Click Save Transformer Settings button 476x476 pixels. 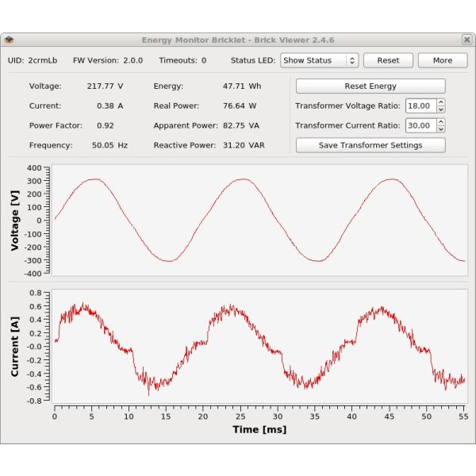[370, 145]
